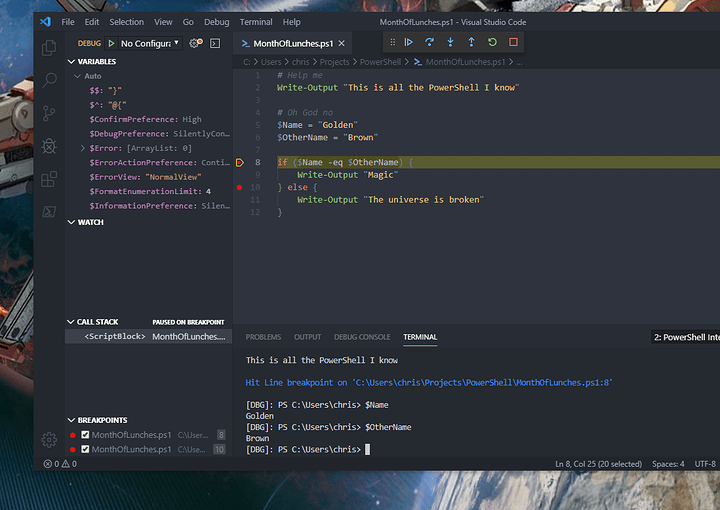Open the Explorer view in activity bar
The image size is (720, 510).
49,48
